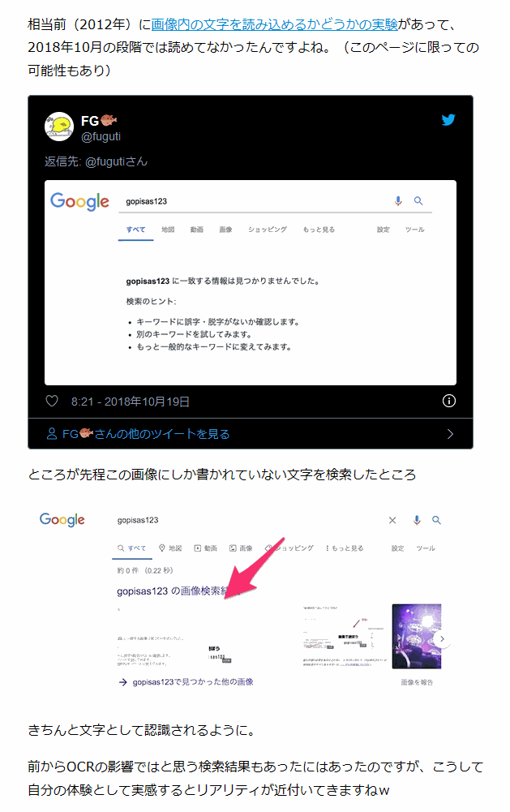Select すべて tab in first Google screenshot
This screenshot has height=812, width=510.
[x=135, y=230]
